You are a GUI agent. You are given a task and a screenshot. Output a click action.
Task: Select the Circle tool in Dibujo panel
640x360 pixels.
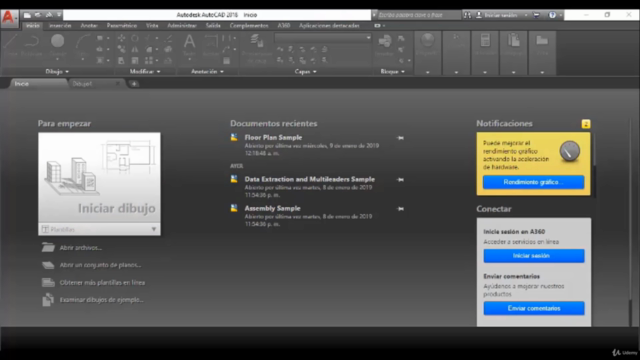point(58,45)
